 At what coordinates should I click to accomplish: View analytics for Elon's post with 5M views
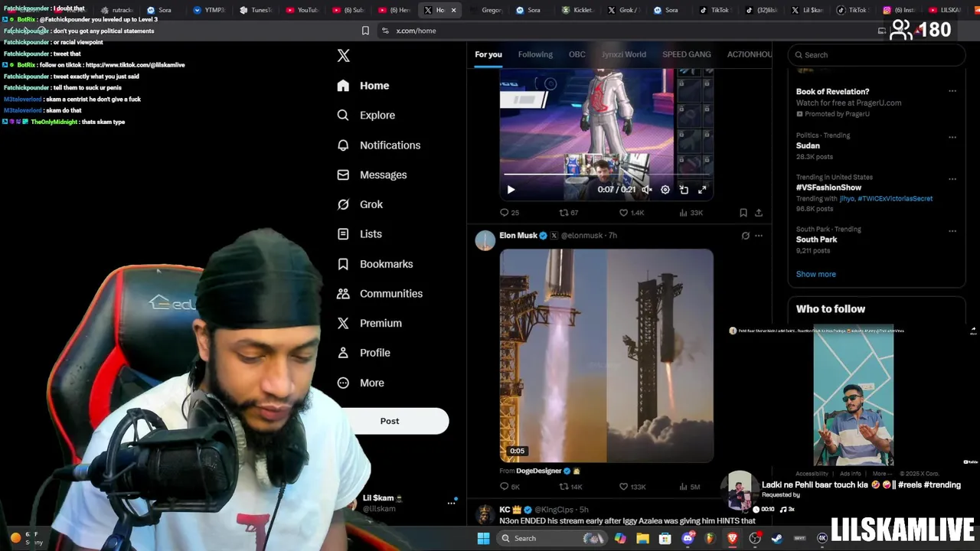[x=690, y=487]
